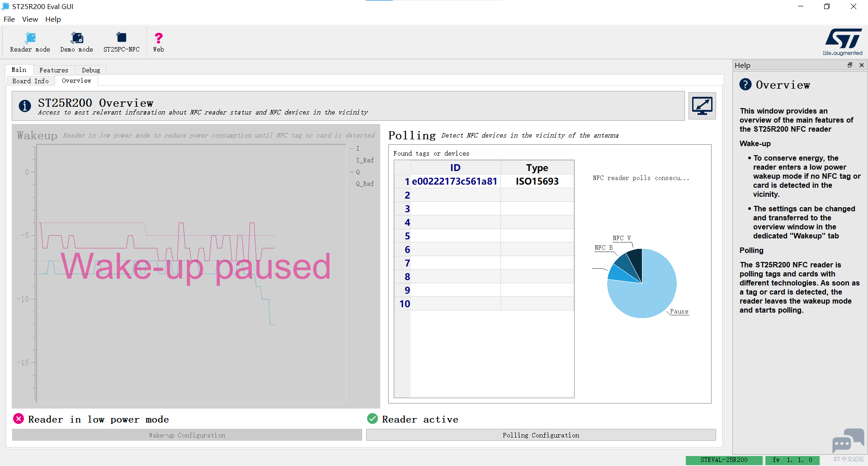Toggle the I series in chart legend
The height and width of the screenshot is (466, 868).
[x=355, y=148]
